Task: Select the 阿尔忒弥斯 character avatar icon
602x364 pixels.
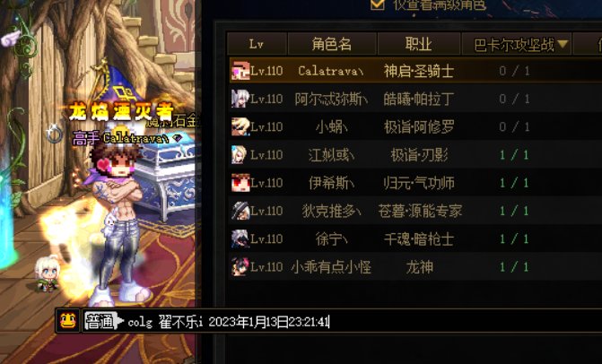Action: [240, 99]
